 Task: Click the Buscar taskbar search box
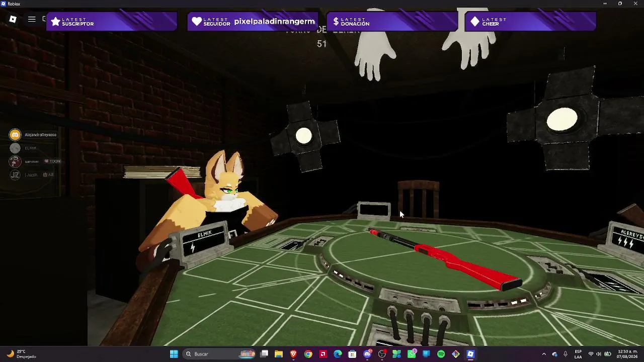[218, 354]
